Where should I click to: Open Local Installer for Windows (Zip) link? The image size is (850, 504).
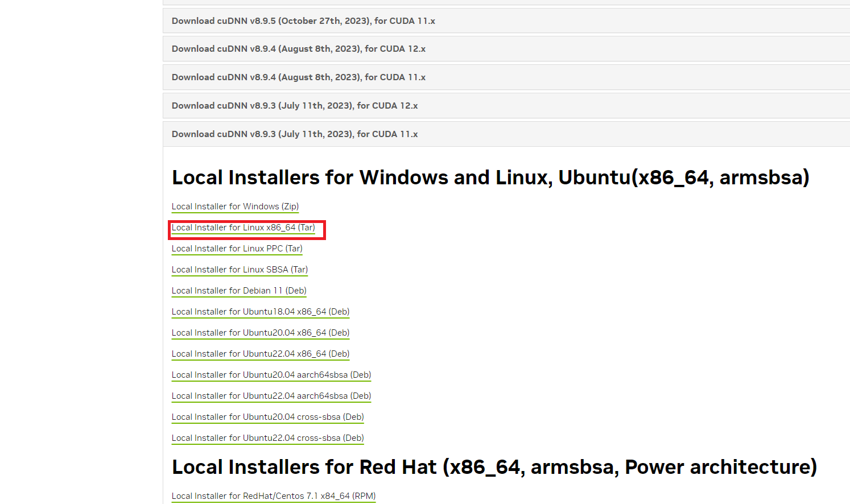coord(235,206)
